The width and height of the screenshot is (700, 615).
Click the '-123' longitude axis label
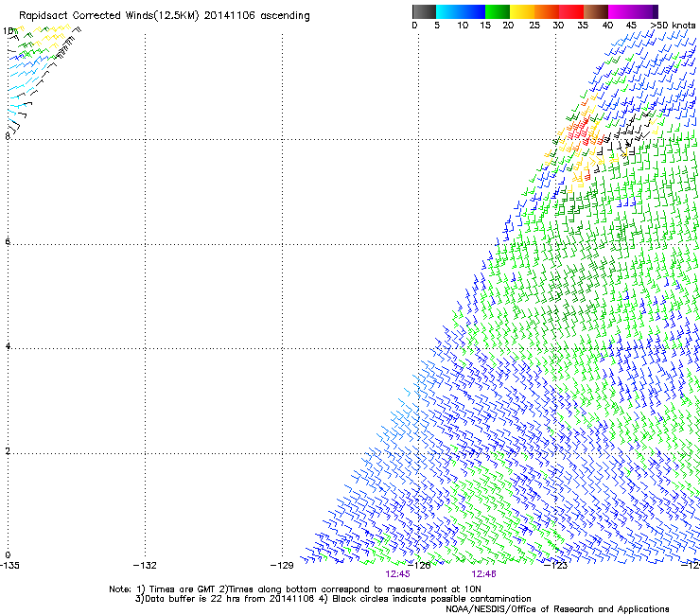pos(556,566)
